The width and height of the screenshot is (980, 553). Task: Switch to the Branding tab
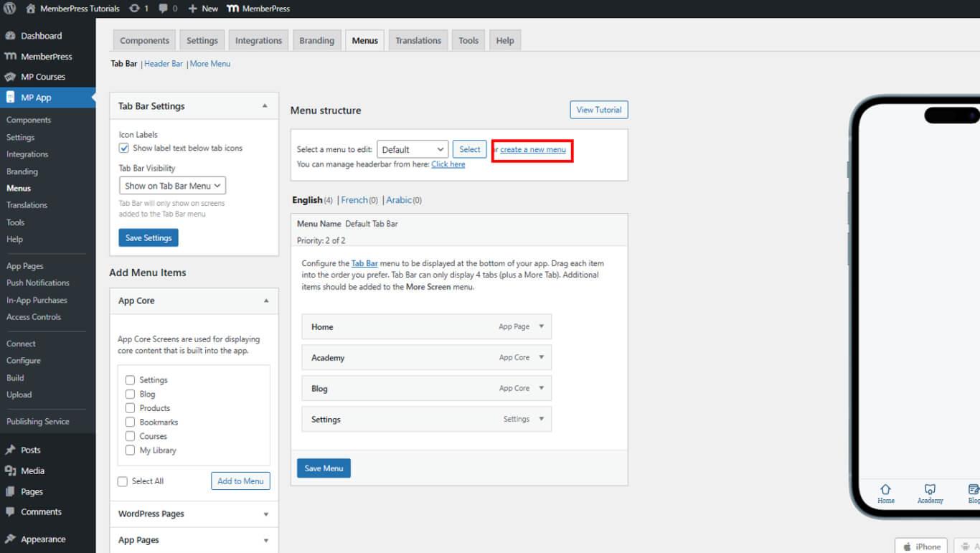coord(316,41)
